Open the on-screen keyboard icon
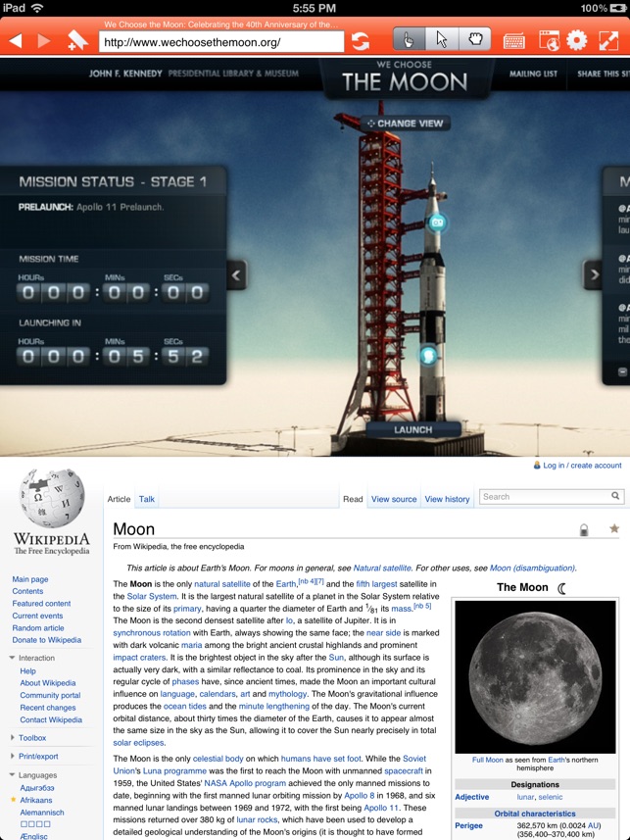The width and height of the screenshot is (630, 840). click(514, 41)
